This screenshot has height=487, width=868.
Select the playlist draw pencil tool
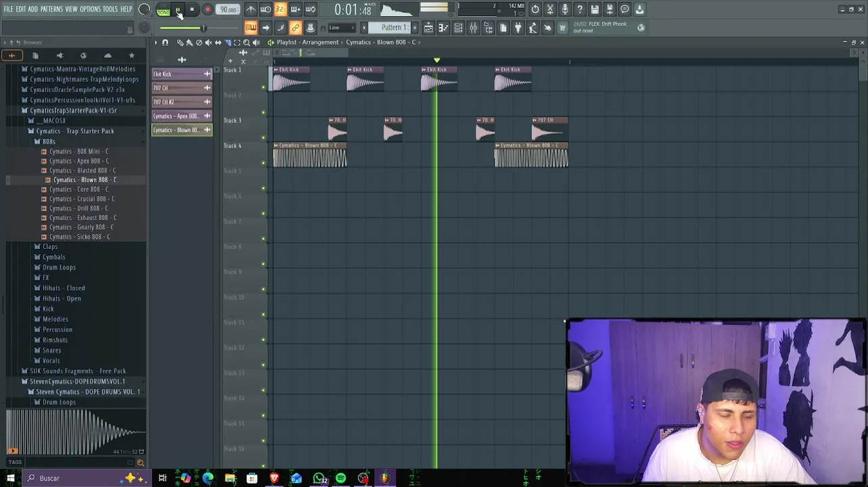181,43
